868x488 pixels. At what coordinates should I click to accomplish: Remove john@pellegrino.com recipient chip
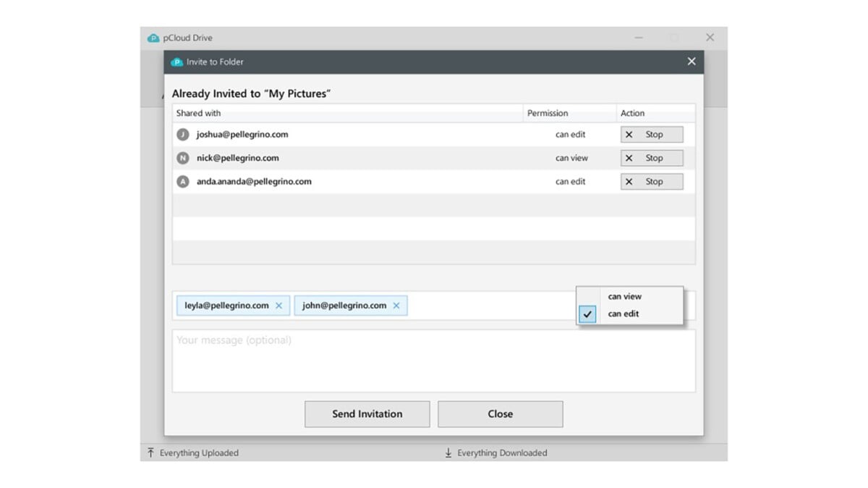(396, 306)
